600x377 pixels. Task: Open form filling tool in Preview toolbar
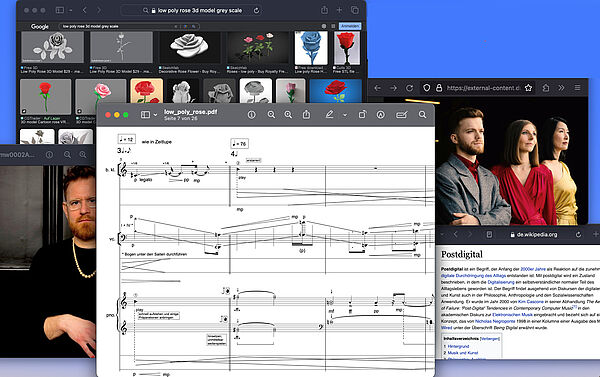point(401,114)
